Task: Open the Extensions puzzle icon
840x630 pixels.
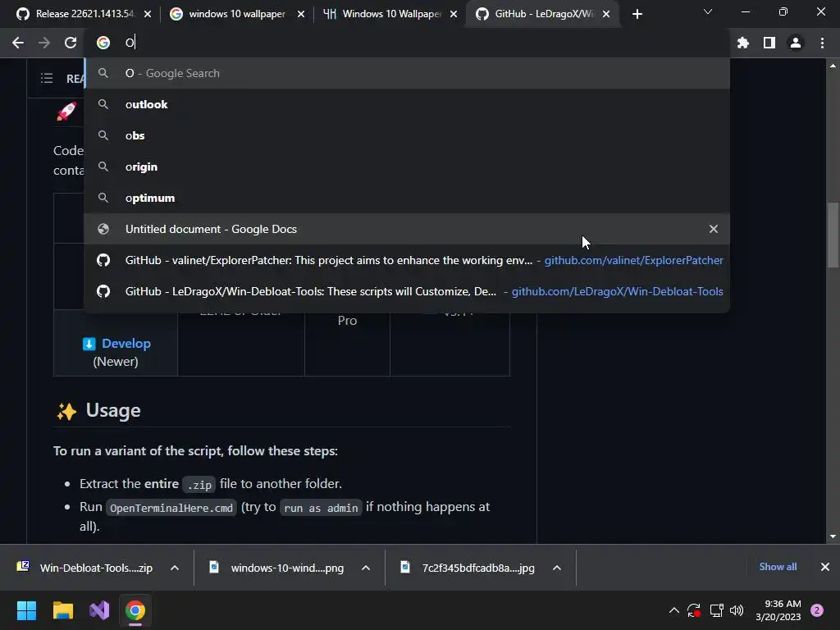Action: (742, 43)
